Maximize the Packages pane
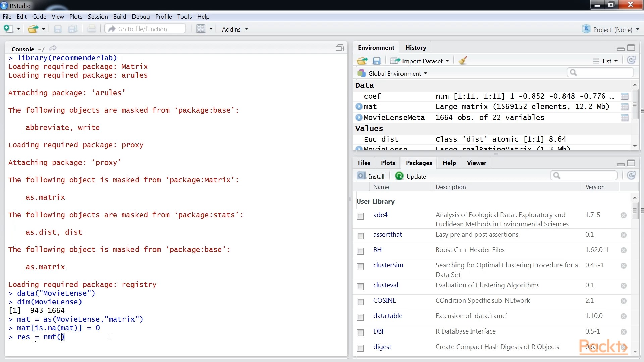The width and height of the screenshot is (644, 362). tap(631, 163)
